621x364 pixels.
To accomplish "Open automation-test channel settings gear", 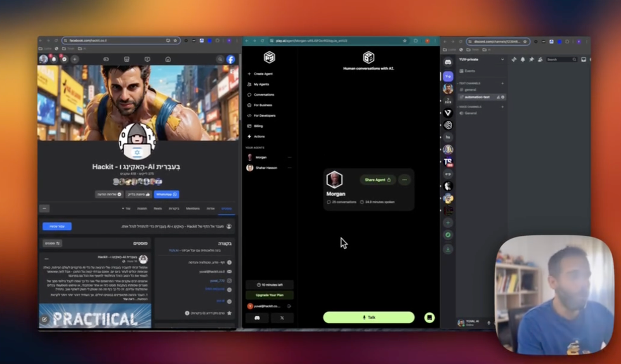I will point(503,97).
